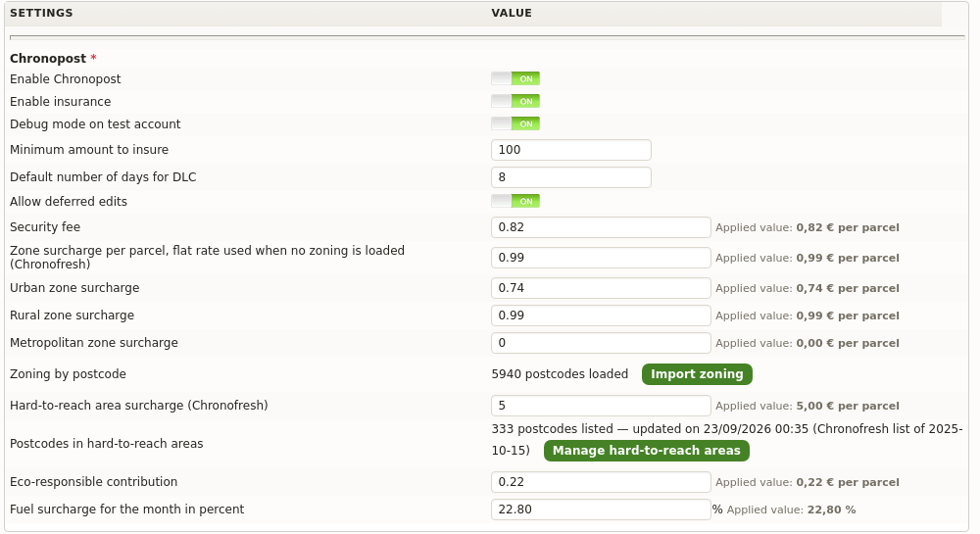Click the Import zoning button
980x534 pixels.
[697, 374]
